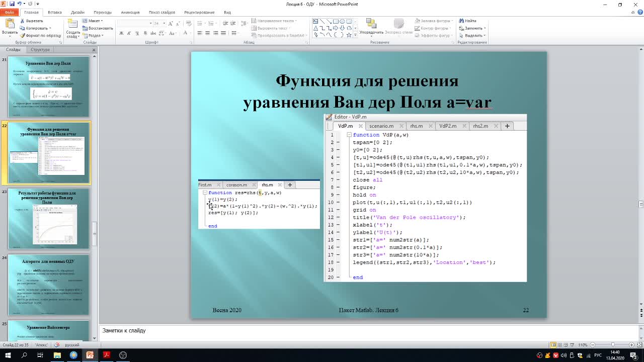Click zoom out minus button
The image size is (644, 362).
(x=592, y=345)
